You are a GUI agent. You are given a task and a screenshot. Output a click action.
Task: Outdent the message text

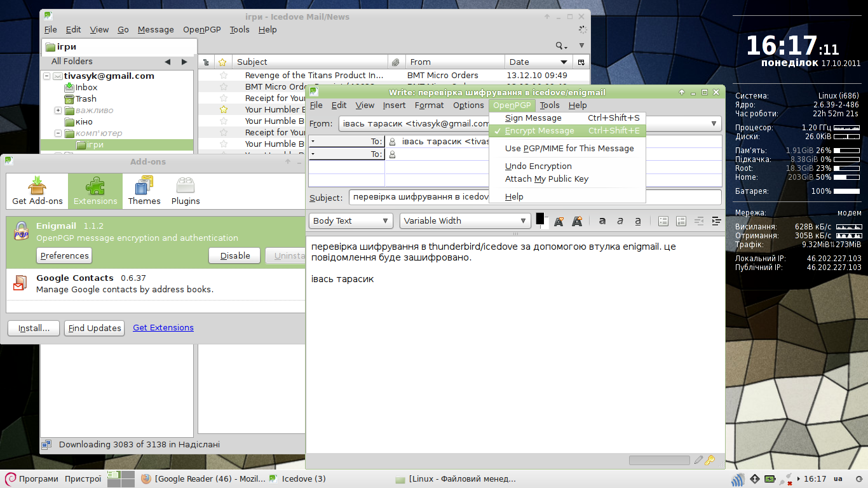coord(699,221)
